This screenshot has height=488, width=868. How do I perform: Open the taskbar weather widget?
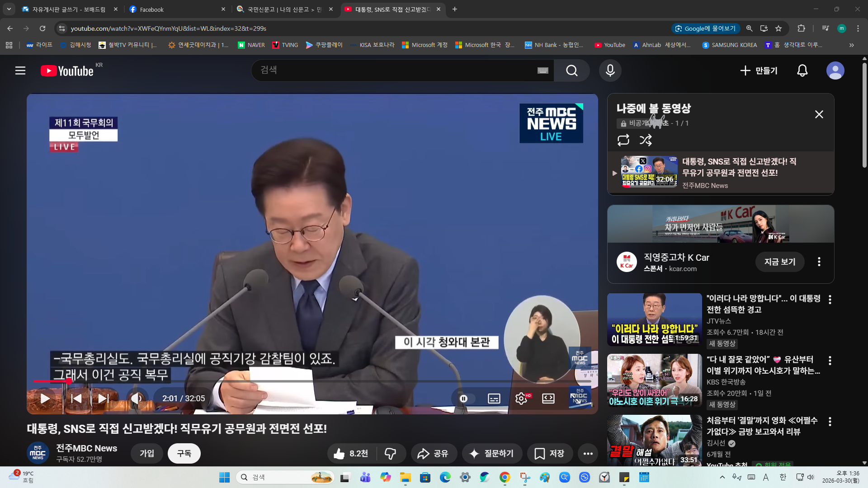coord(22,477)
